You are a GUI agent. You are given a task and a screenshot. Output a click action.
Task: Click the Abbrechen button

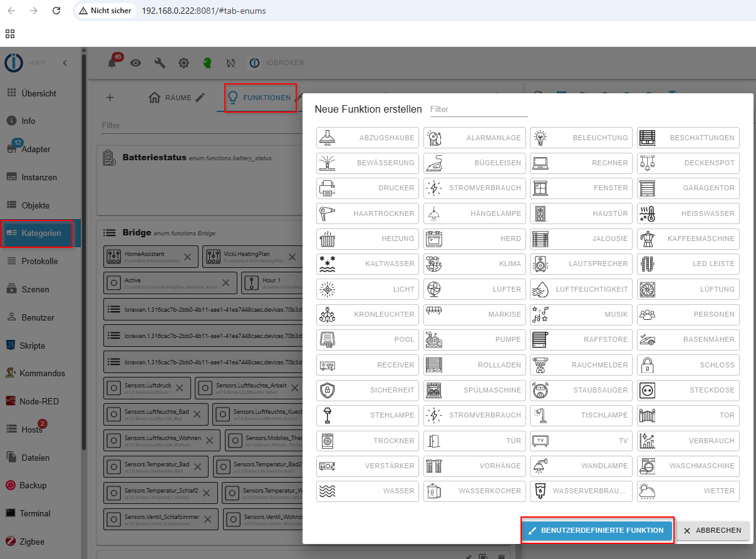(x=713, y=530)
